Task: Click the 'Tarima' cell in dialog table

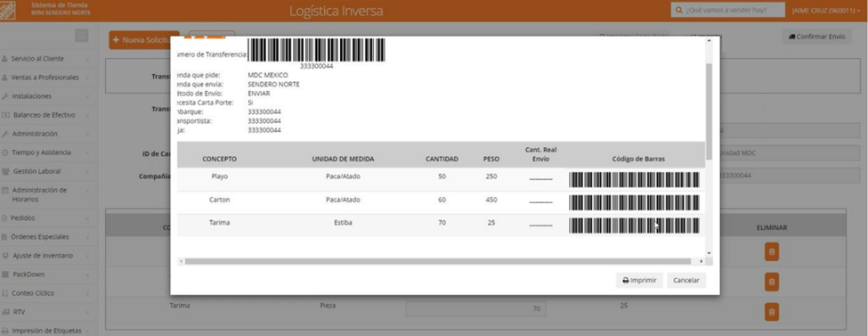Action: click(x=219, y=223)
